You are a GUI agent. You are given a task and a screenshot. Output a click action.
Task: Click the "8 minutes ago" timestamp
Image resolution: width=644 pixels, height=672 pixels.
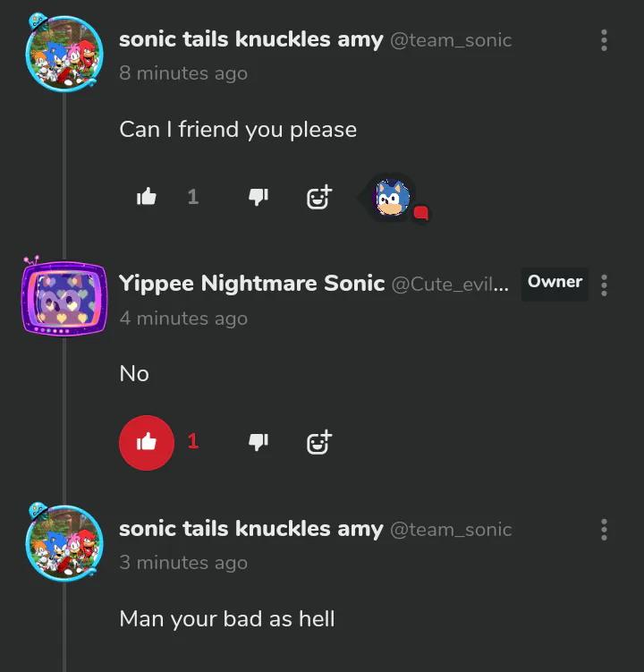[x=183, y=73]
